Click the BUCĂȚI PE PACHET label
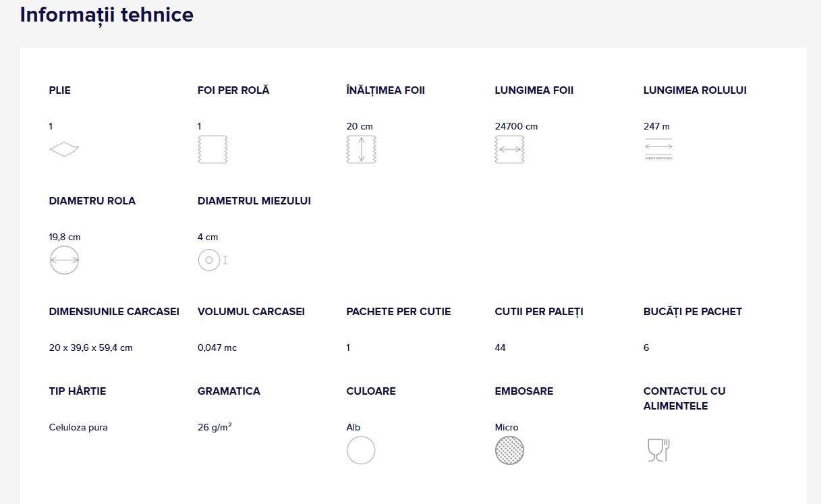Viewport: 821px width, 504px height. point(692,311)
